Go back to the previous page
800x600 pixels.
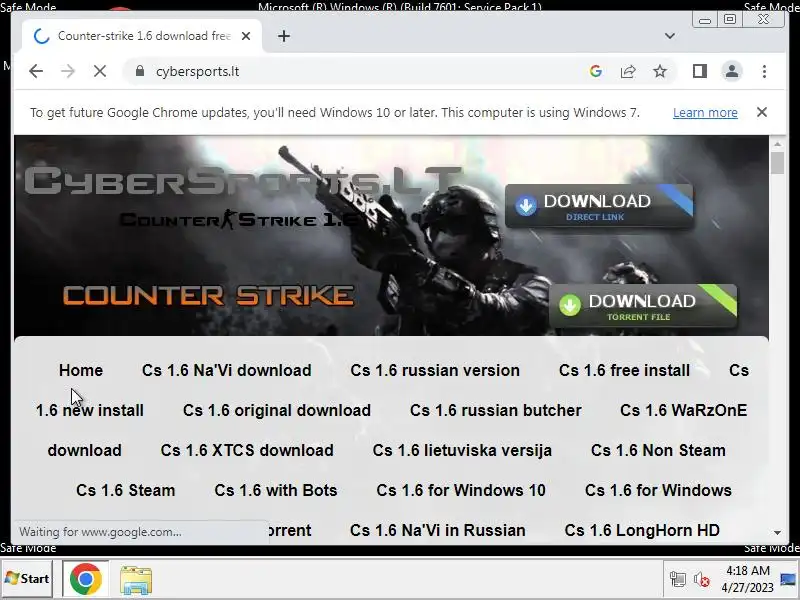click(x=36, y=71)
